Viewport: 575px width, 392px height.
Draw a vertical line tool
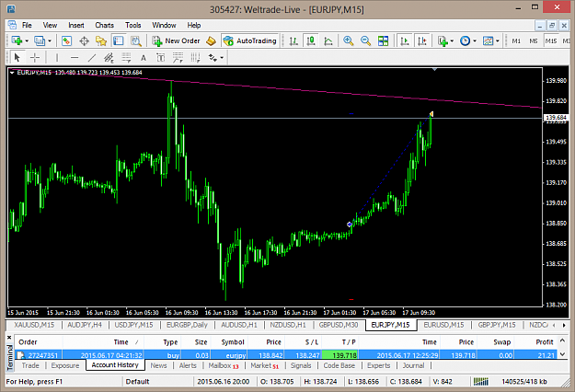(57, 58)
